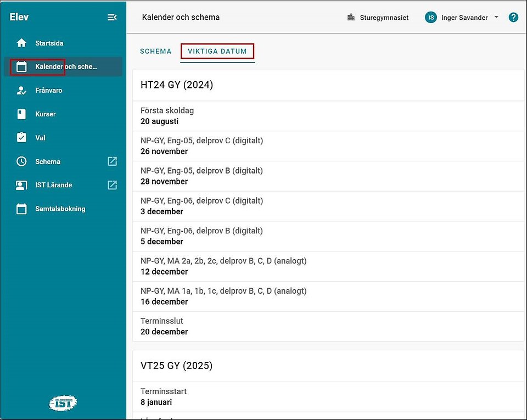Click the Samtalsbokning calendar icon

[x=21, y=209]
